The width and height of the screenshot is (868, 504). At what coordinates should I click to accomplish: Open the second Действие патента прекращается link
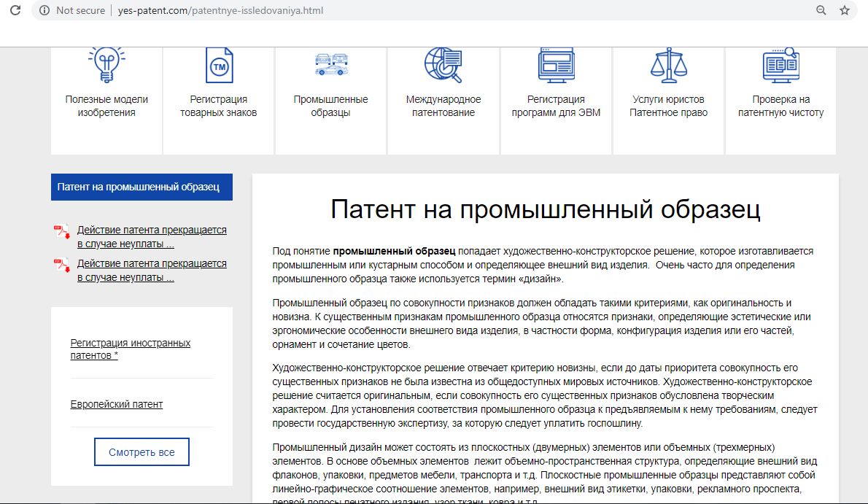[x=152, y=271]
